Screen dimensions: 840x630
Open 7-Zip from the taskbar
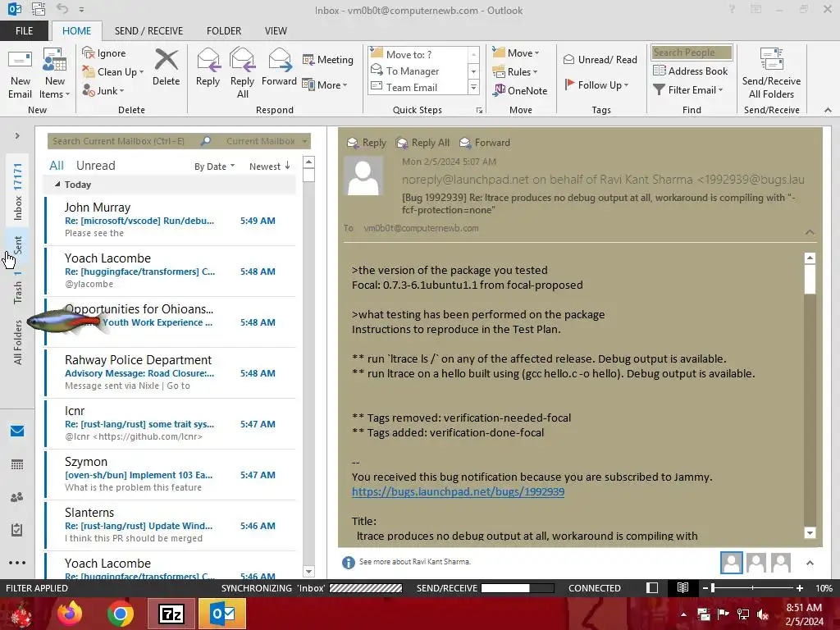tap(171, 614)
